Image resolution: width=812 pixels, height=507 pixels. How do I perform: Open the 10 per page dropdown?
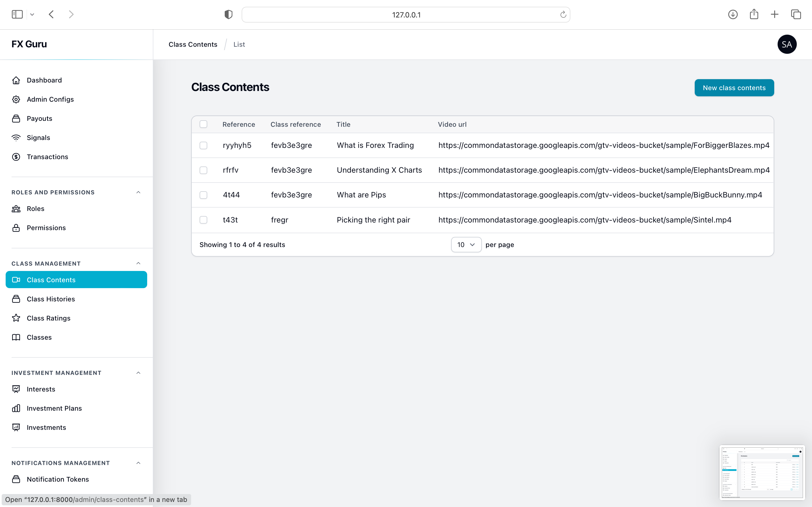[x=466, y=244]
